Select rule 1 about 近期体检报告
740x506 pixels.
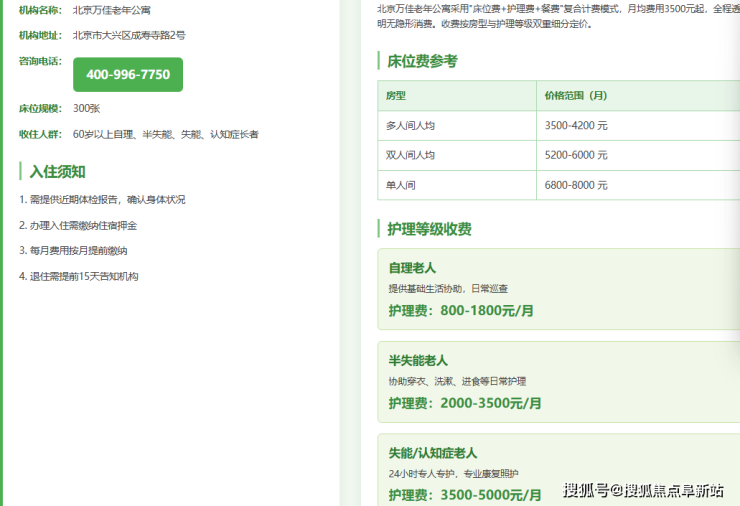coord(102,200)
